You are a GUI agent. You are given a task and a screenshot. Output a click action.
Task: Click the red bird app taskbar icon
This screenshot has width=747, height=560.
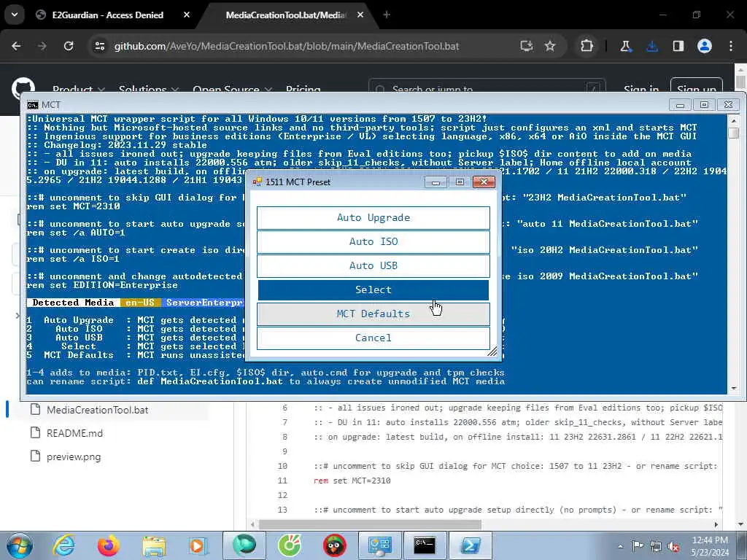[x=334, y=545]
